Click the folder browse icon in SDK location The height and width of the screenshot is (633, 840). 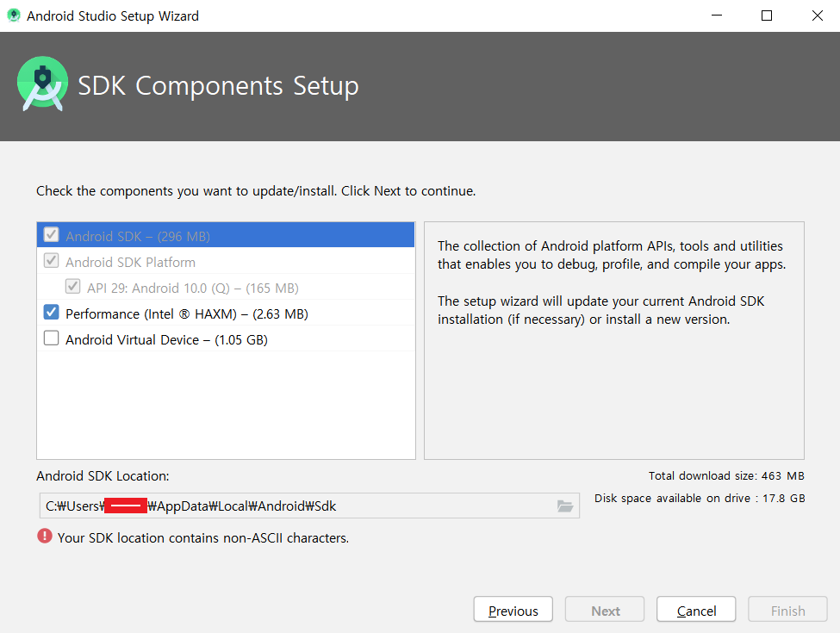tap(564, 506)
